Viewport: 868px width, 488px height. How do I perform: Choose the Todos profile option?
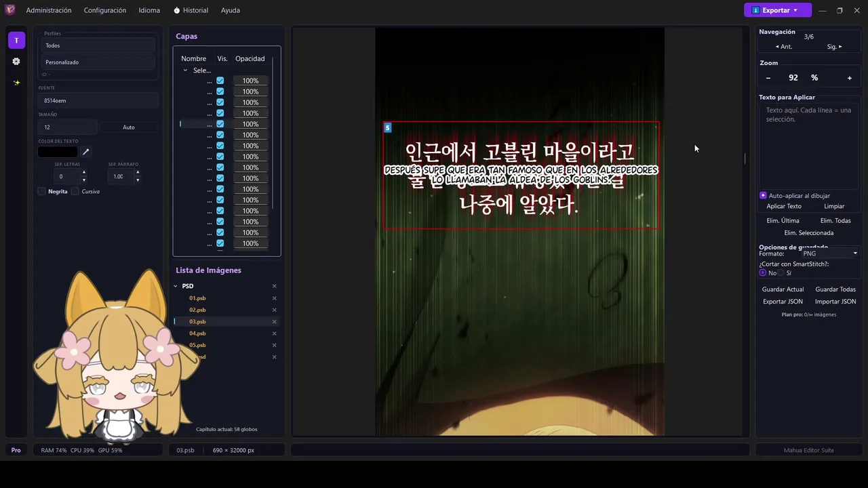[x=98, y=45]
